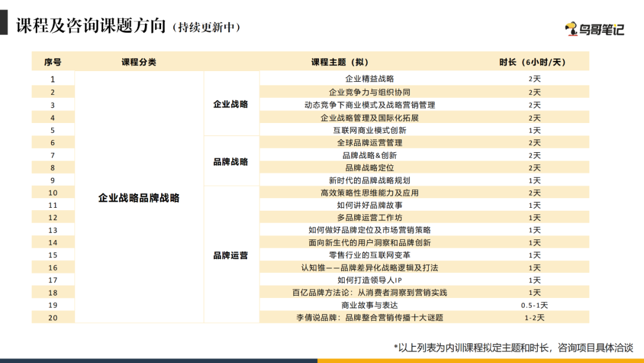Click sequence number 13
Viewport: 644px width, 363px height.
coord(52,230)
